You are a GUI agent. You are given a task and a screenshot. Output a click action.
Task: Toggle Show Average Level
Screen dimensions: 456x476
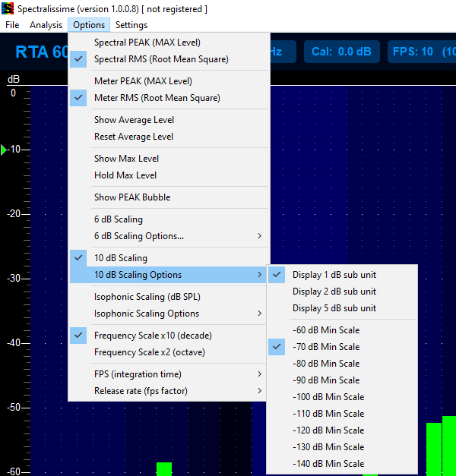coord(134,120)
